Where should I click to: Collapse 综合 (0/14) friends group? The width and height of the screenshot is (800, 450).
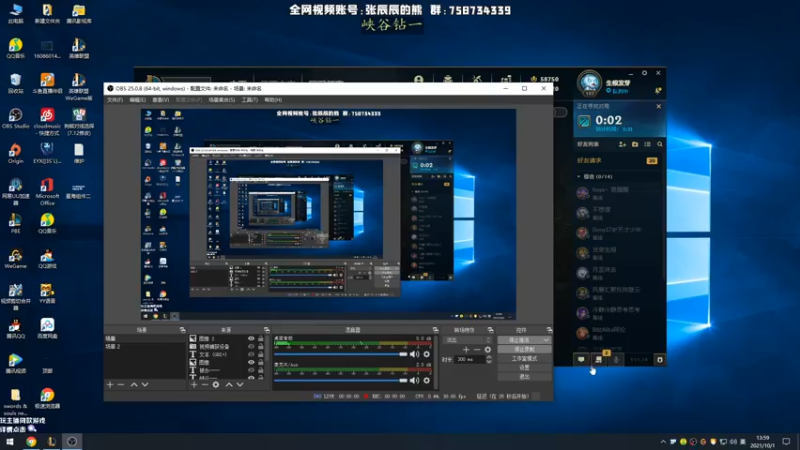pos(579,177)
